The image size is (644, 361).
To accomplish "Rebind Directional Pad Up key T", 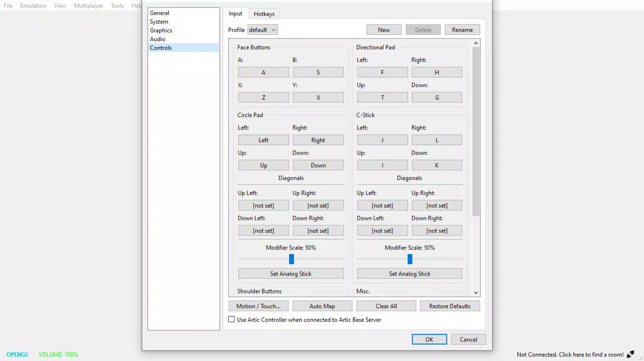I will 382,97.
